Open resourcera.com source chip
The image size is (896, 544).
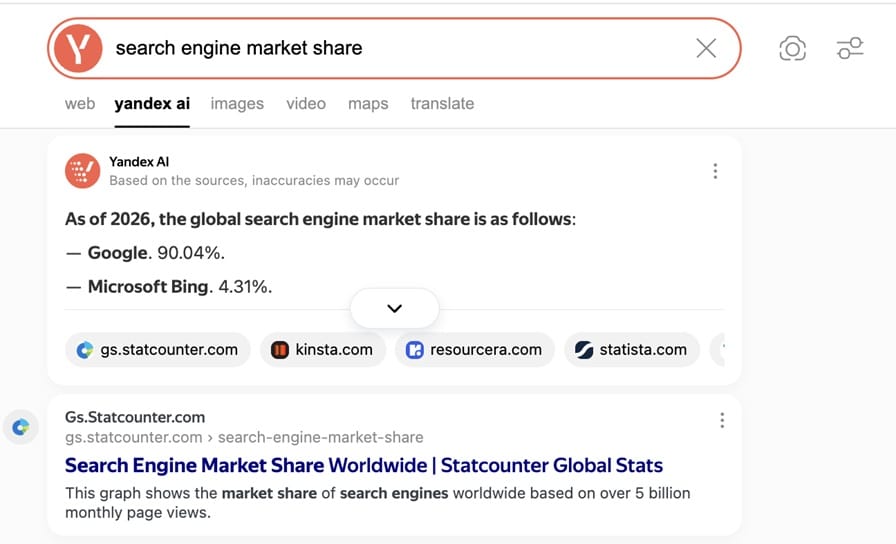[x=475, y=350]
